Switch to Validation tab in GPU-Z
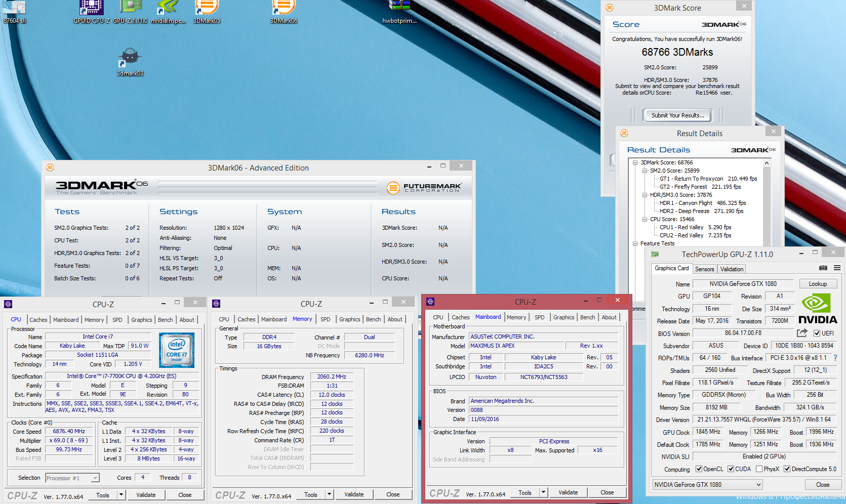The image size is (846, 504). (x=732, y=269)
